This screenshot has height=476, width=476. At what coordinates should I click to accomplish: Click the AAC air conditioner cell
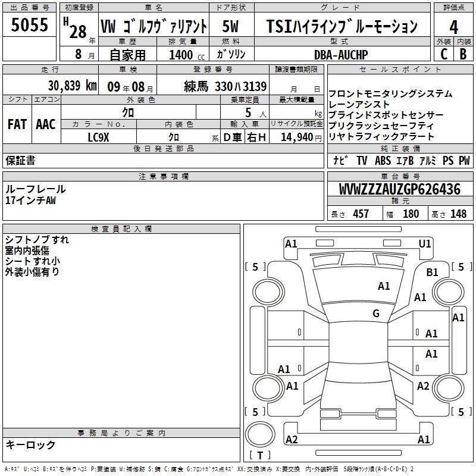pyautogui.click(x=46, y=124)
